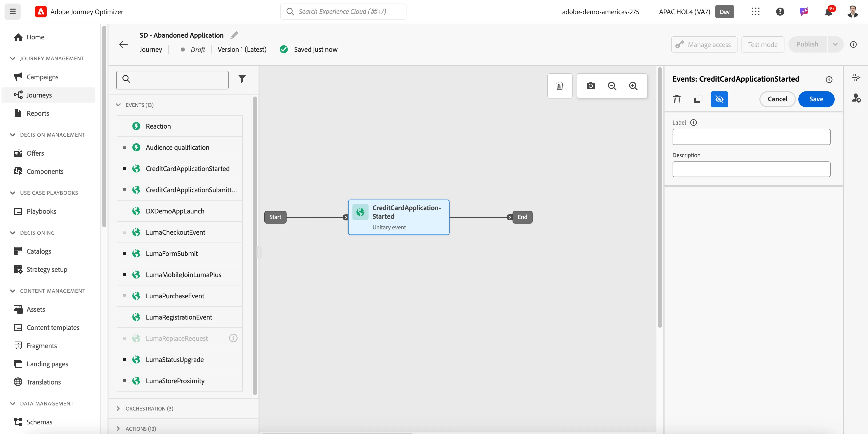The image size is (868, 434).
Task: Collapse JOURNEY MANAGEMENT nav group
Action: point(13,58)
